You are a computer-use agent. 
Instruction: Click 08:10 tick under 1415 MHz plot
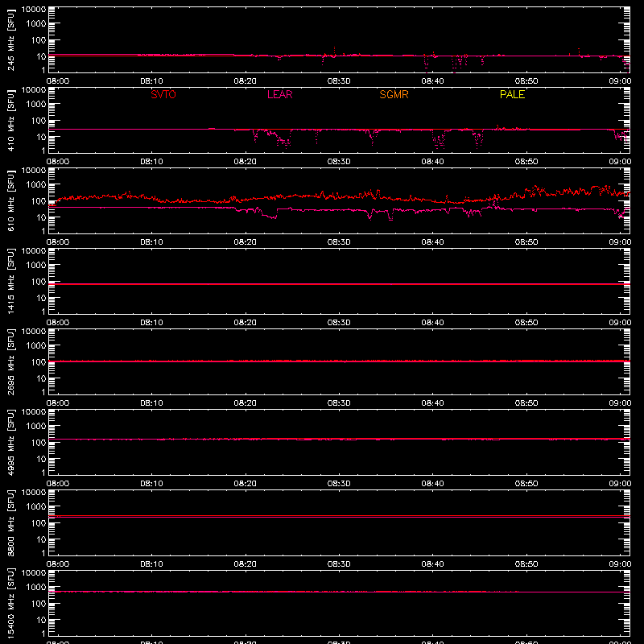pos(151,323)
